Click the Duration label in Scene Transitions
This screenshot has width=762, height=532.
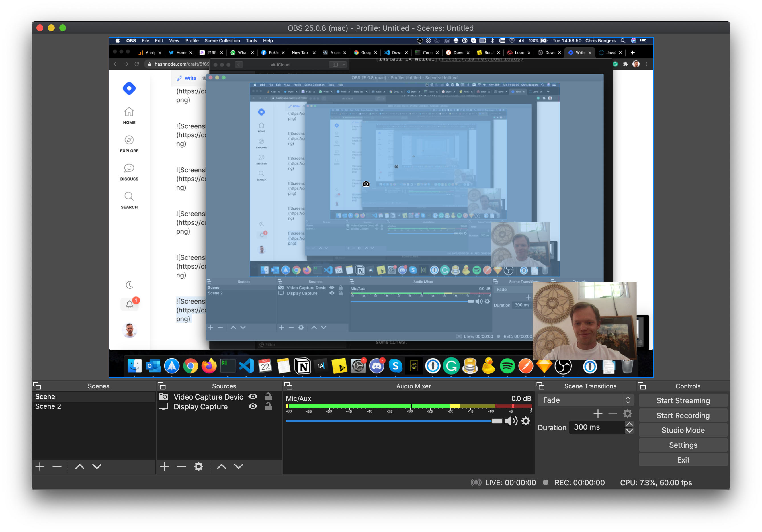[x=552, y=427]
